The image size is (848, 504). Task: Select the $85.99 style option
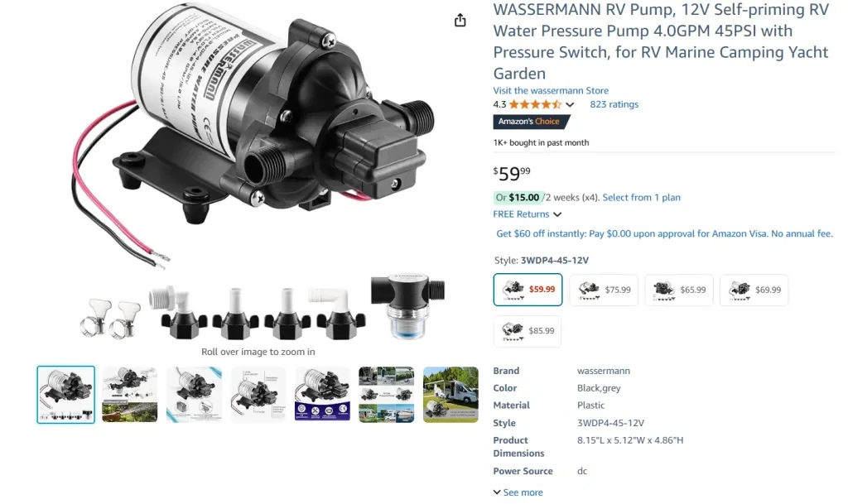click(x=528, y=330)
